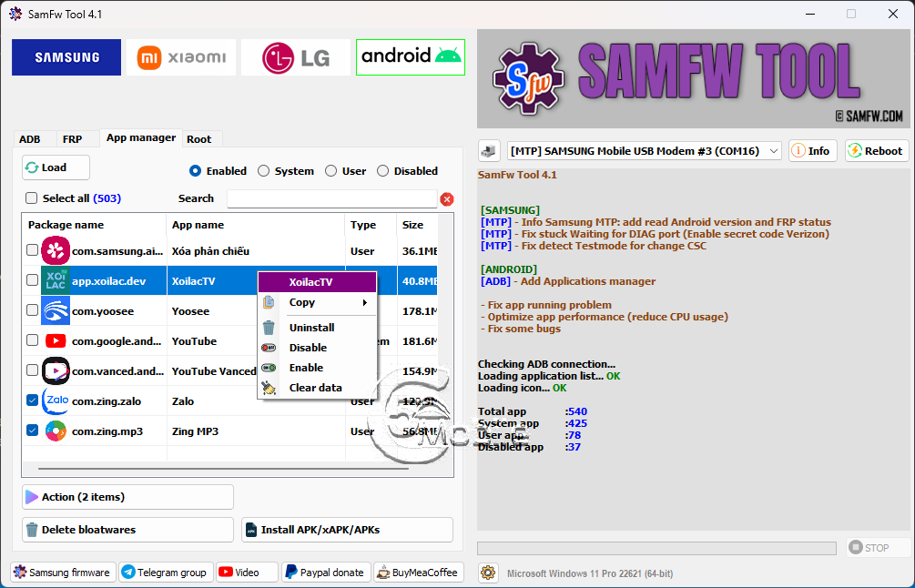
Task: Choose Disable from context menu
Action: pyautogui.click(x=317, y=348)
